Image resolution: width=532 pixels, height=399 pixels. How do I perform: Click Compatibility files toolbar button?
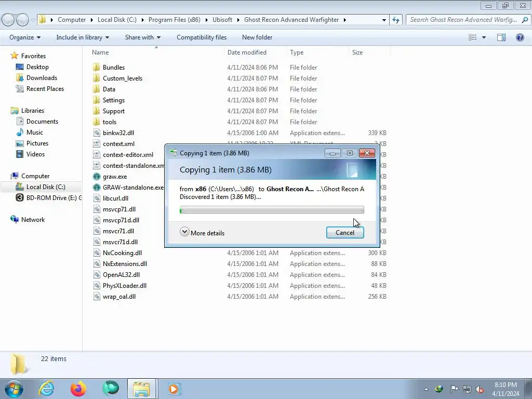(202, 37)
